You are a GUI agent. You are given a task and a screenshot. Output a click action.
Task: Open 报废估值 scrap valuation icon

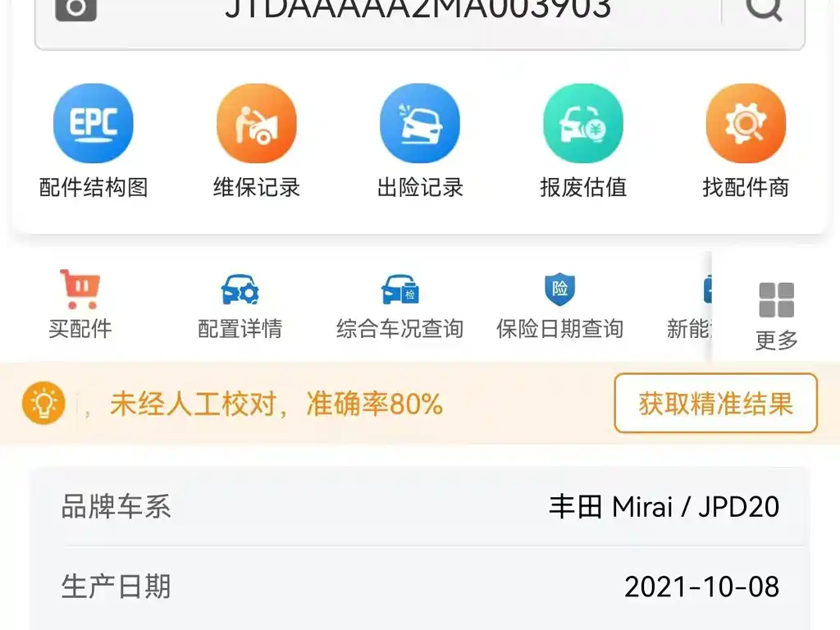583,123
